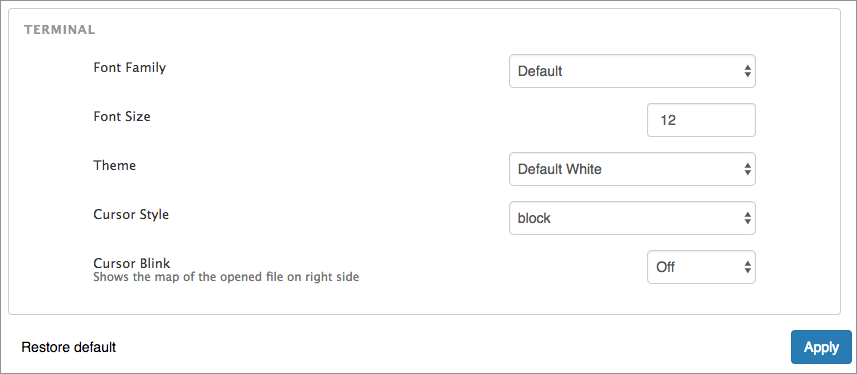Open the Theme dropdown showing Default White

[x=632, y=169]
